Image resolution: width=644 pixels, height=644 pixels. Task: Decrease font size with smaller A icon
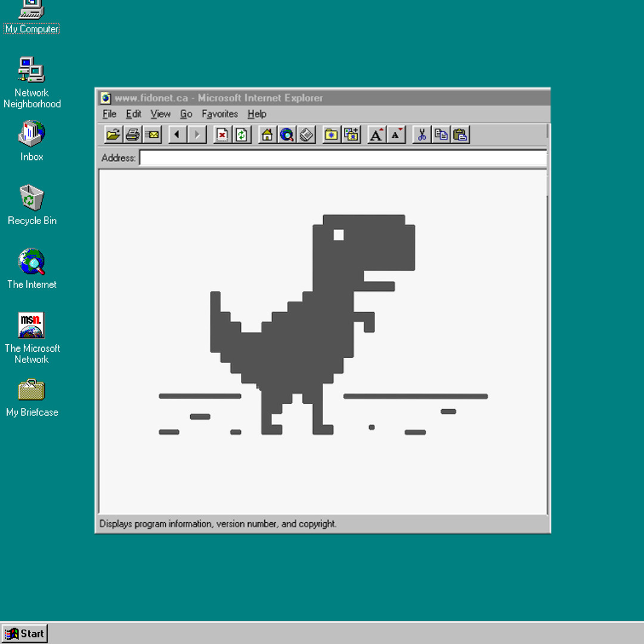396,135
